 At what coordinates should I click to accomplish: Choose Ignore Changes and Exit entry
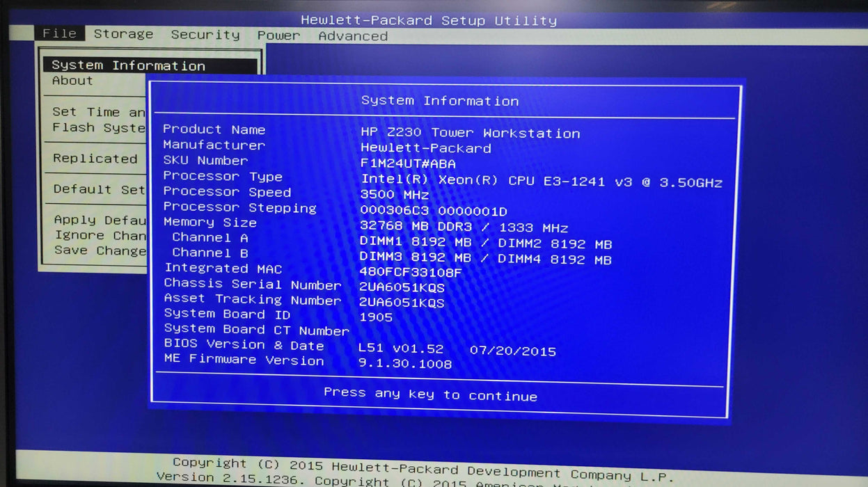100,235
